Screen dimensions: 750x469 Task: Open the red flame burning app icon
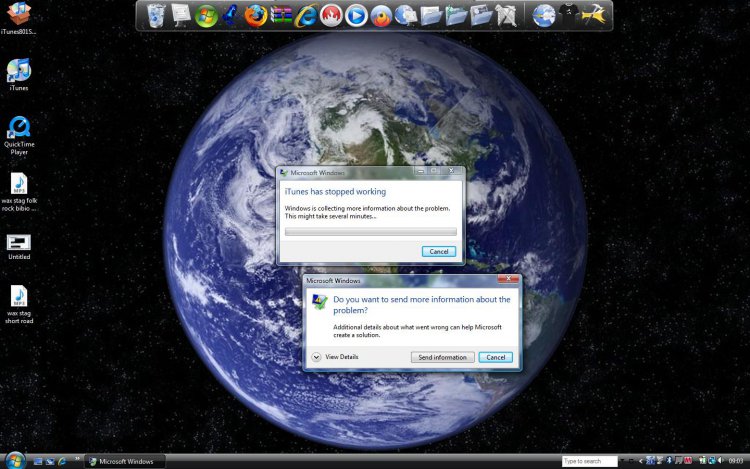pyautogui.click(x=331, y=16)
